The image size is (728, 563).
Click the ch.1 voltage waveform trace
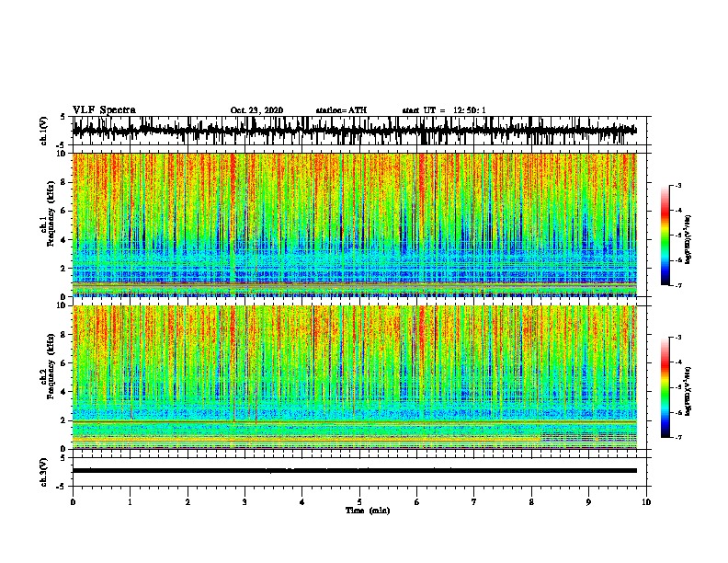tap(354, 131)
